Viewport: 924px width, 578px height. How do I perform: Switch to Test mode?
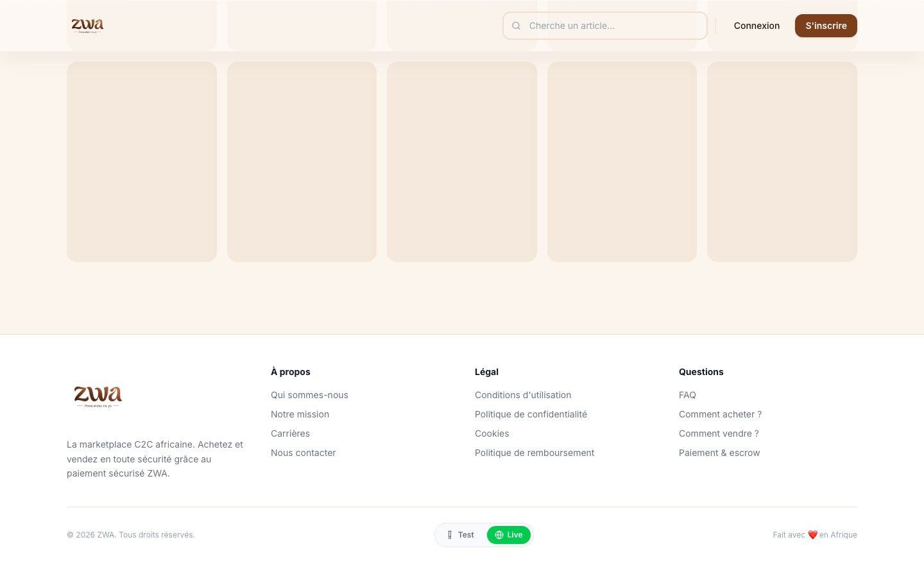[461, 535]
